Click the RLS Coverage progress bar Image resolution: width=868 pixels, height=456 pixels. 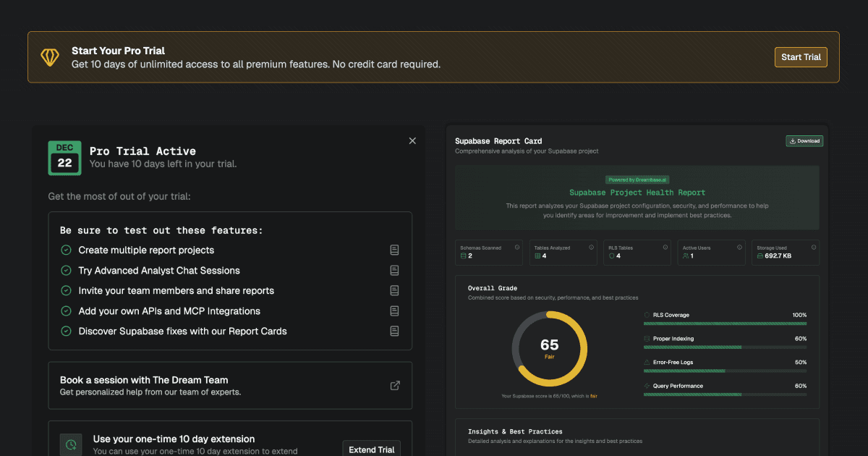coord(725,324)
